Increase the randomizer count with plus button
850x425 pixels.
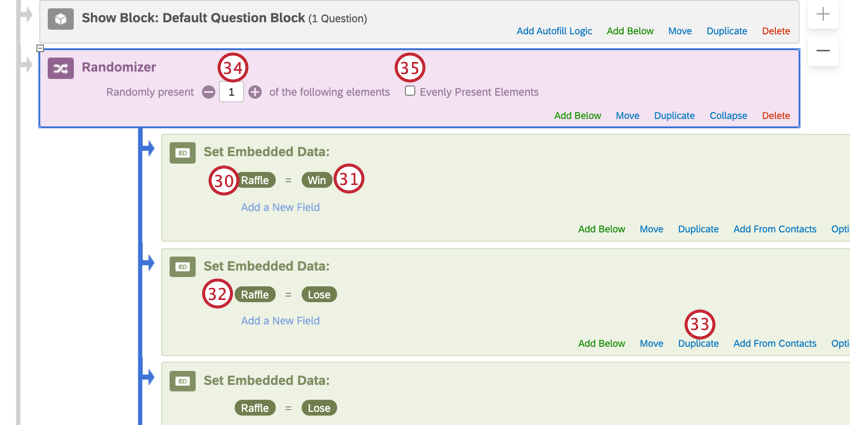tap(255, 92)
